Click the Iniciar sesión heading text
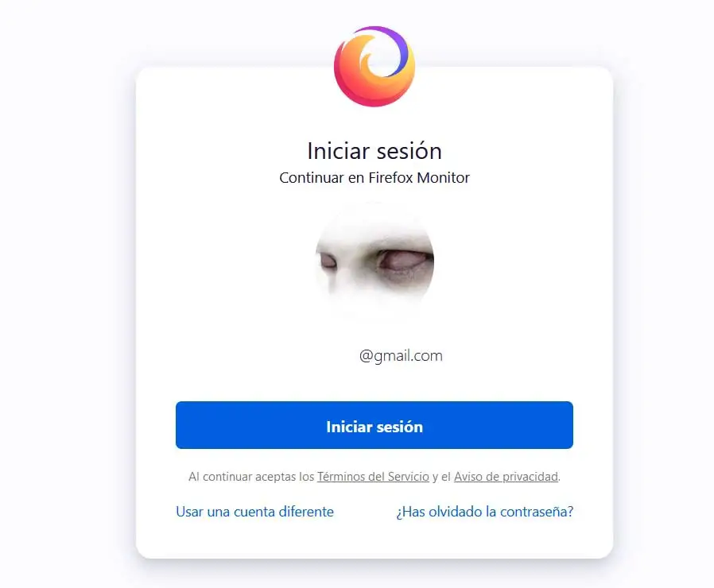This screenshot has width=714, height=588. tap(374, 151)
